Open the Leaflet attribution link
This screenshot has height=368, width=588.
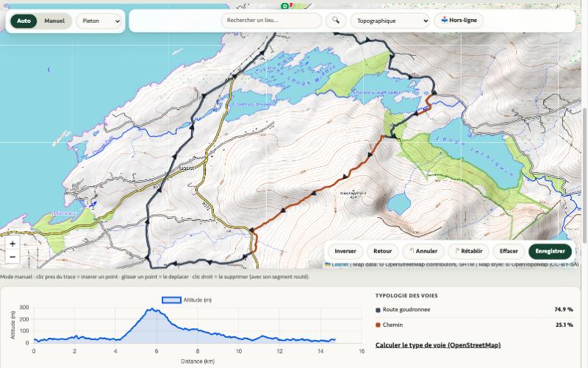tap(337, 264)
